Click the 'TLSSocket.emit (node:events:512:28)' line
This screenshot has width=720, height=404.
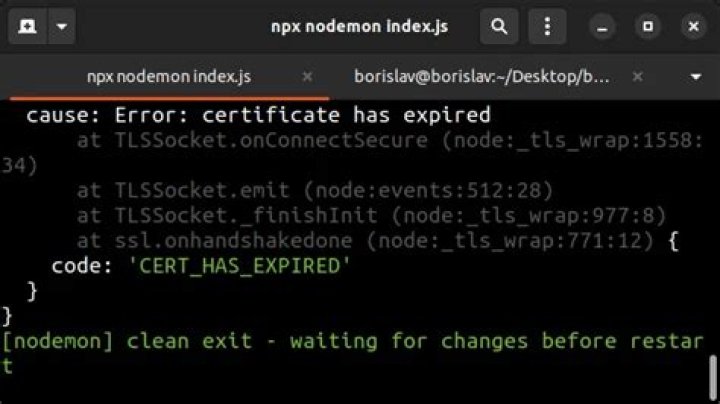(x=315, y=191)
